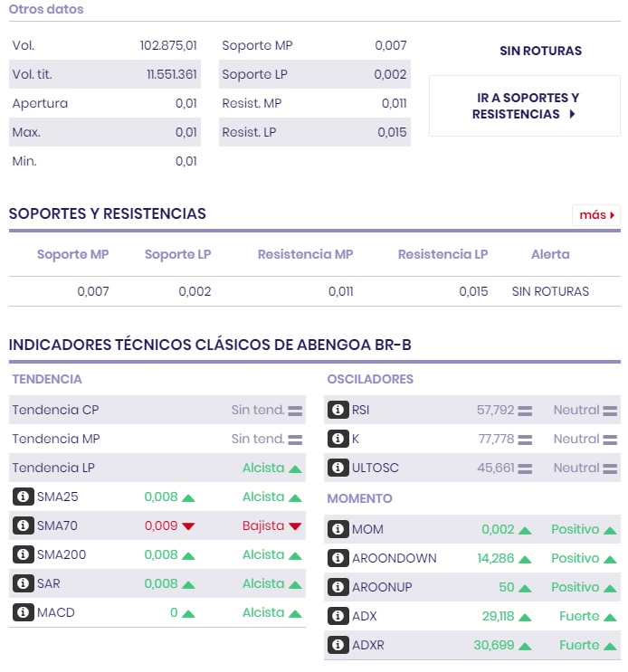Go to Soportes y Resistencias button
The width and height of the screenshot is (628, 672).
tap(525, 106)
